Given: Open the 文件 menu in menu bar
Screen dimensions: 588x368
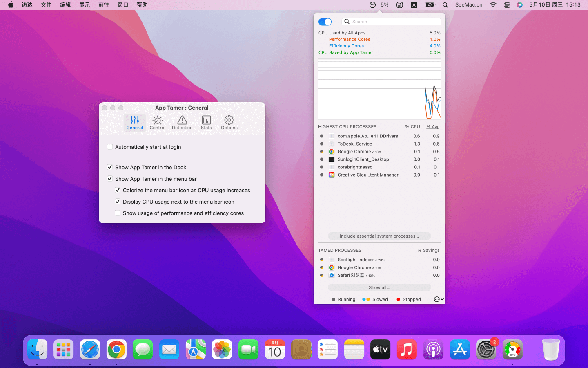Looking at the screenshot, I should click(x=46, y=5).
